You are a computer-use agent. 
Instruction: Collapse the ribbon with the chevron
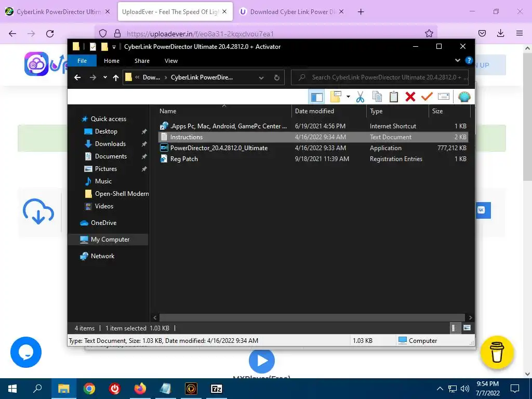[457, 60]
